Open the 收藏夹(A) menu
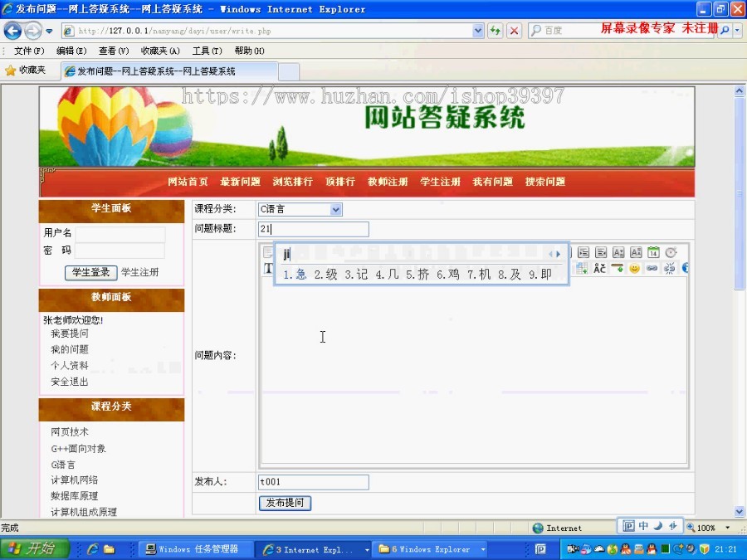 pyautogui.click(x=160, y=51)
